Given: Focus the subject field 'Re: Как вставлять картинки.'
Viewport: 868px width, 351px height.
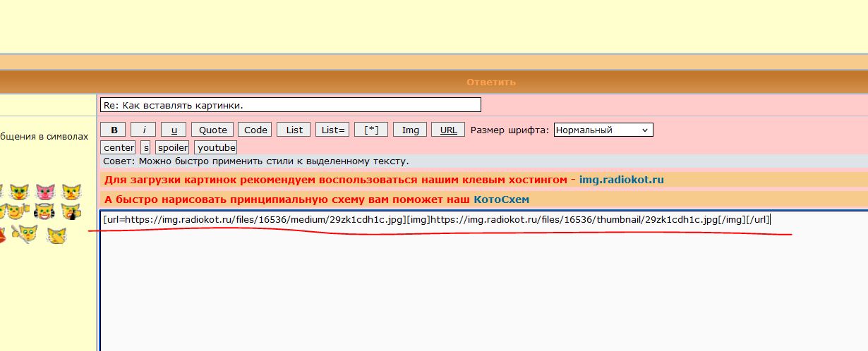Looking at the screenshot, I should [291, 105].
